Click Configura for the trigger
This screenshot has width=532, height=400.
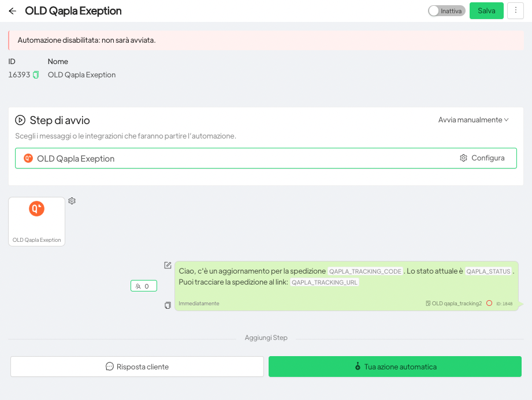coord(482,158)
